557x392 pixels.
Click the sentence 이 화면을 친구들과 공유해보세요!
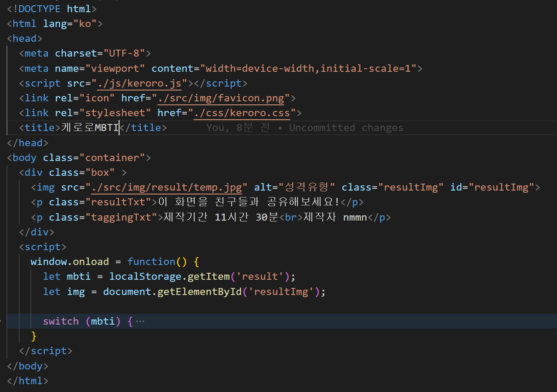click(248, 202)
